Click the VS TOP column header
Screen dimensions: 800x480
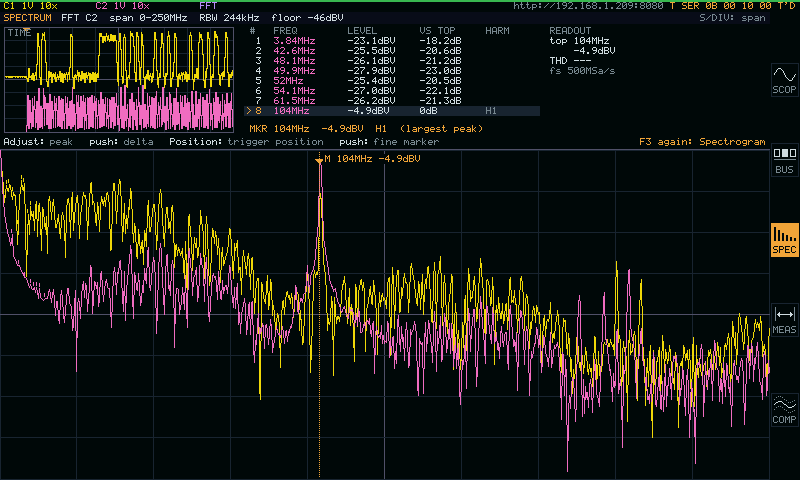437,31
